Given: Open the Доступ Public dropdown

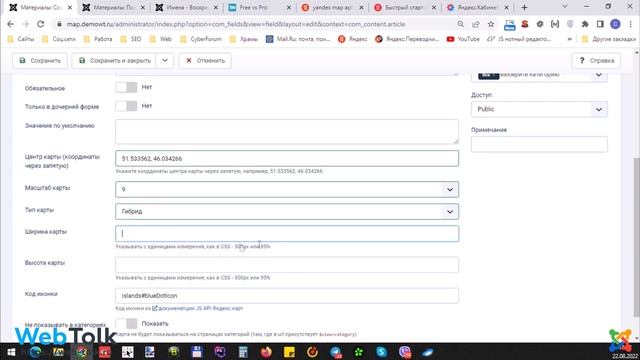Looking at the screenshot, I should [539, 109].
